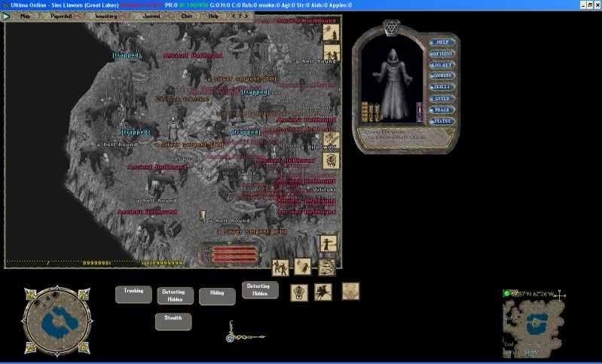Use Detecting Hidden button beside Tracking
The height and width of the screenshot is (364, 602).
[x=175, y=295]
